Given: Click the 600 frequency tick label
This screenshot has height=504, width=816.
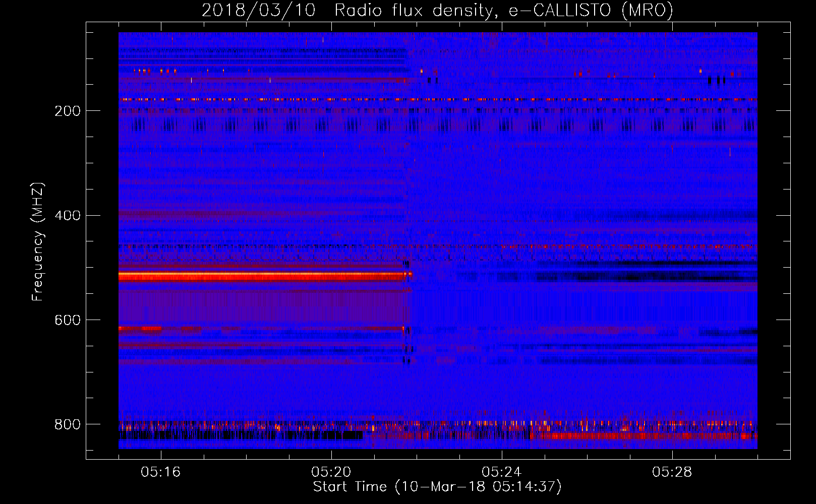Looking at the screenshot, I should (68, 321).
